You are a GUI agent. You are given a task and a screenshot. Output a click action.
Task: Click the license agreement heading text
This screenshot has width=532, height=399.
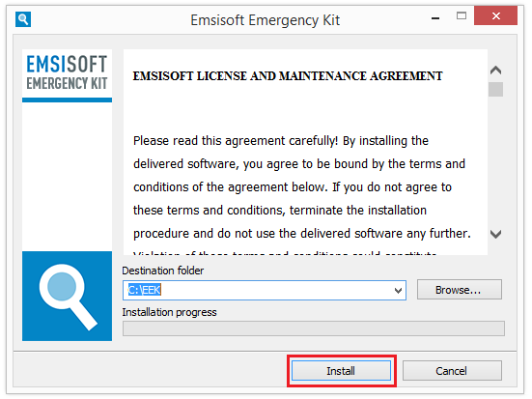[288, 76]
